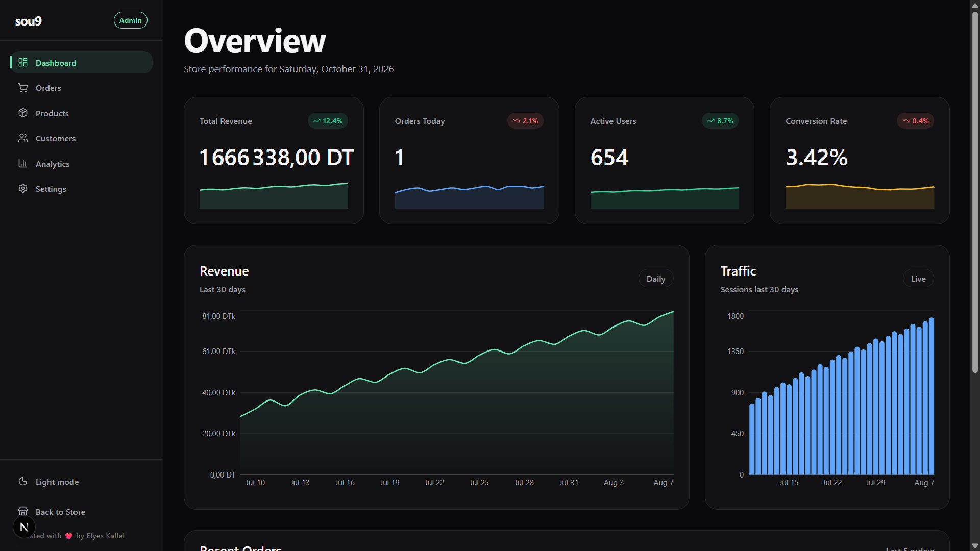Viewport: 980px width, 551px height.
Task: Click the Admin badge
Action: (131, 20)
